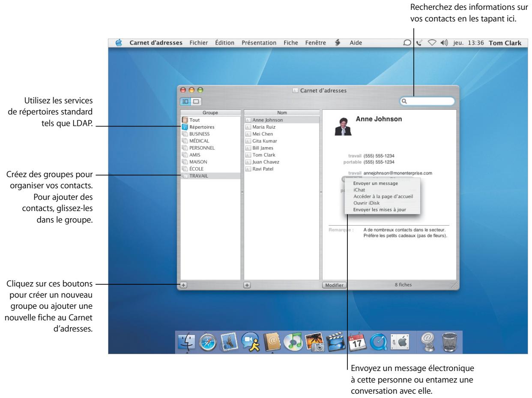The image size is (532, 398).
Task: Select the Tout group
Action: 210,120
